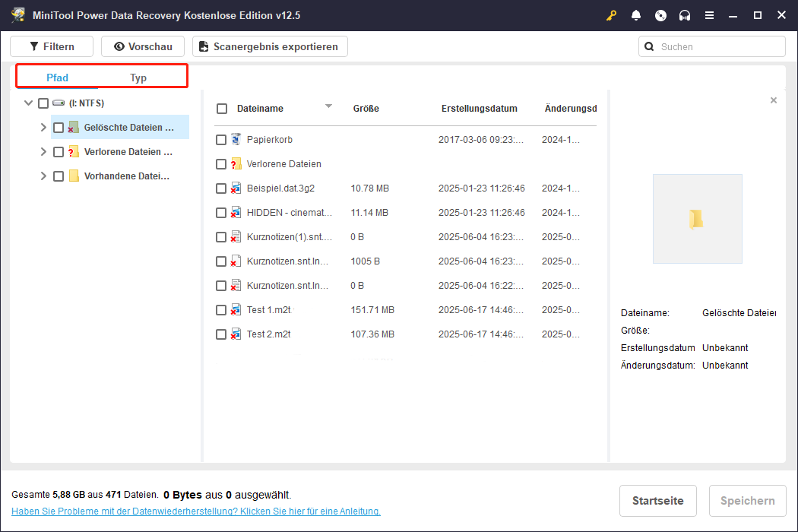Select the Papierkorb row name

(269, 140)
